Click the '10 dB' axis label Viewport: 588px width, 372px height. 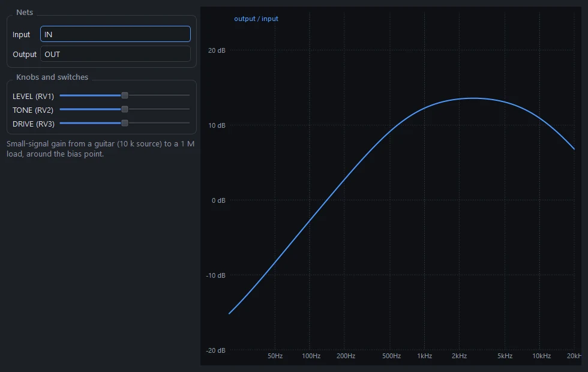(x=217, y=125)
